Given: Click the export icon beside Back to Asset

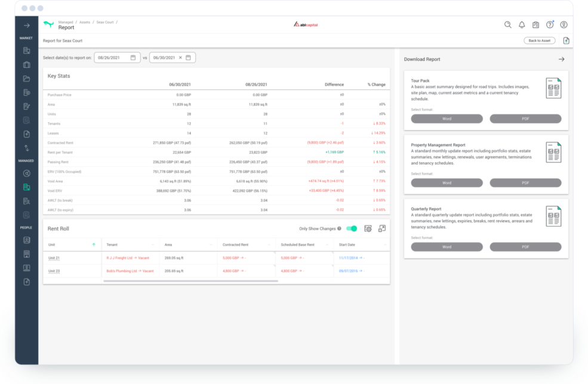Looking at the screenshot, I should click(x=567, y=41).
